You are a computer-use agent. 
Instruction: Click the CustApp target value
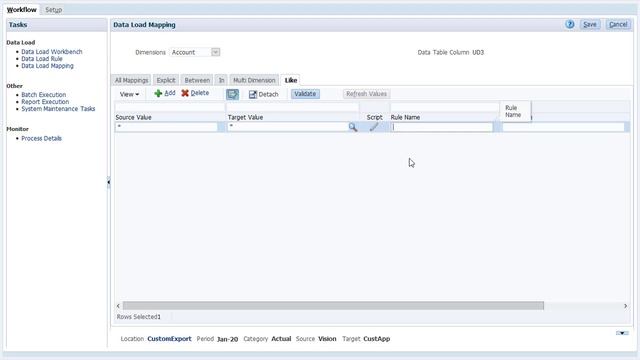point(377,339)
